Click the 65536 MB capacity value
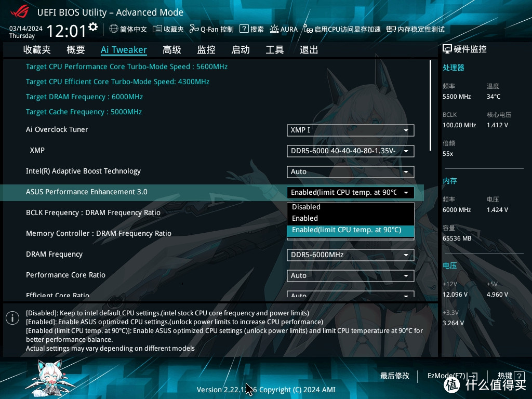The height and width of the screenshot is (399, 532). coord(457,238)
